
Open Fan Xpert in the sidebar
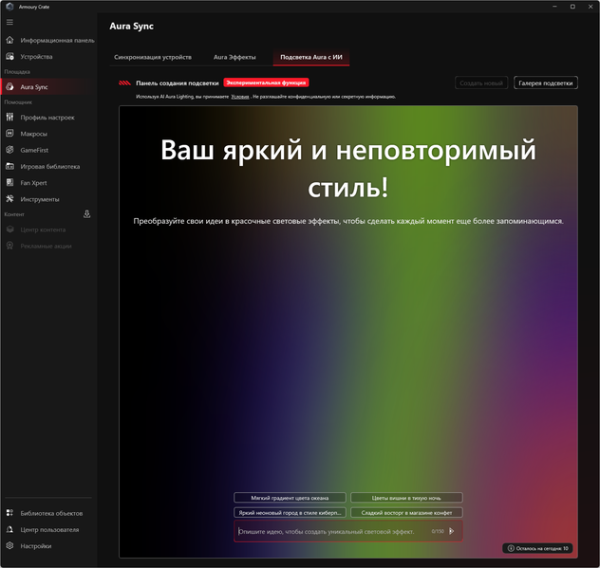(48, 183)
